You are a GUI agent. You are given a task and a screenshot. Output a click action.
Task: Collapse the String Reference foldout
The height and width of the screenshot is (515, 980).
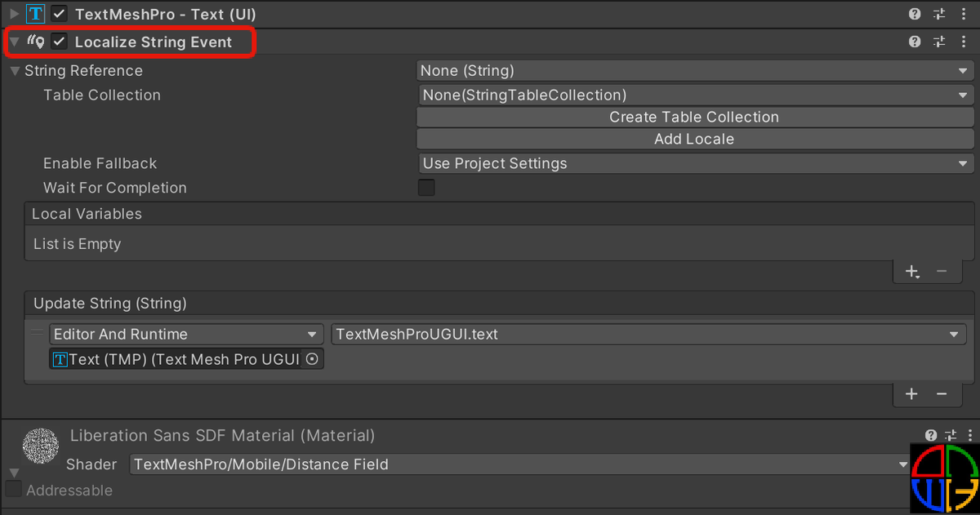click(16, 71)
